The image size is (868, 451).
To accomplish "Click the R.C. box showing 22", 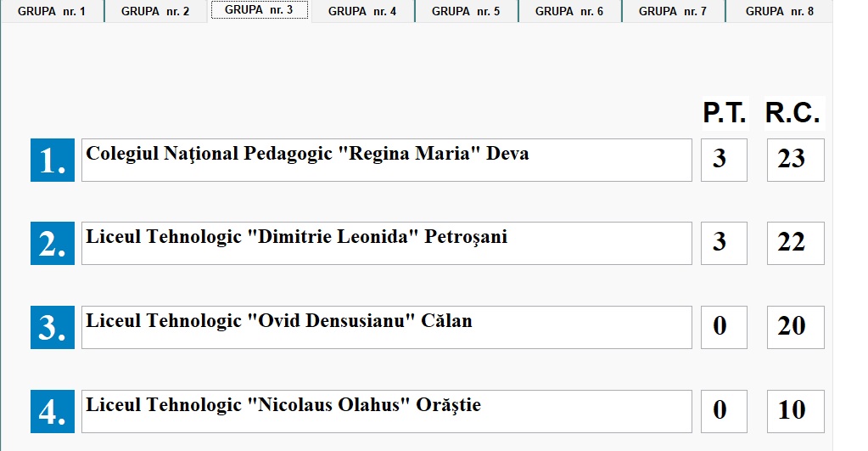I will (795, 243).
